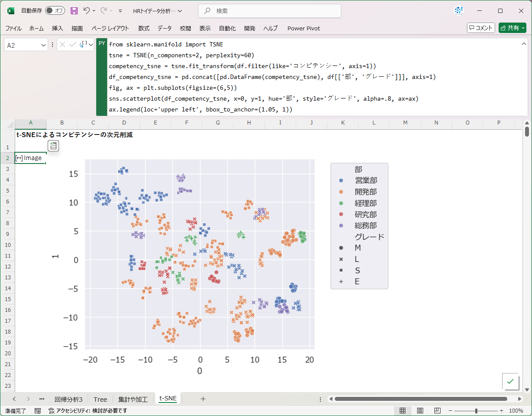Click the search box
This screenshot has height=416, width=532.
(x=270, y=11)
